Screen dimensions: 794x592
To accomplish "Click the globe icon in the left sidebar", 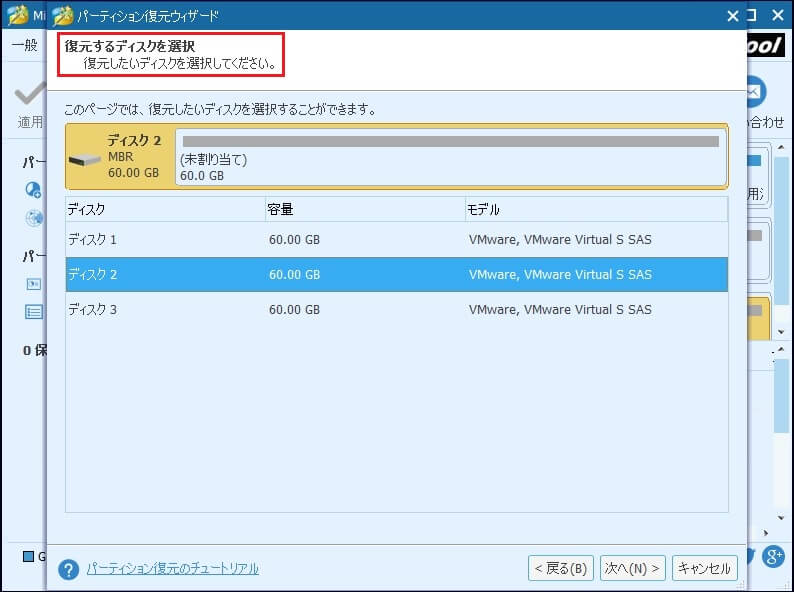I will [x=34, y=218].
